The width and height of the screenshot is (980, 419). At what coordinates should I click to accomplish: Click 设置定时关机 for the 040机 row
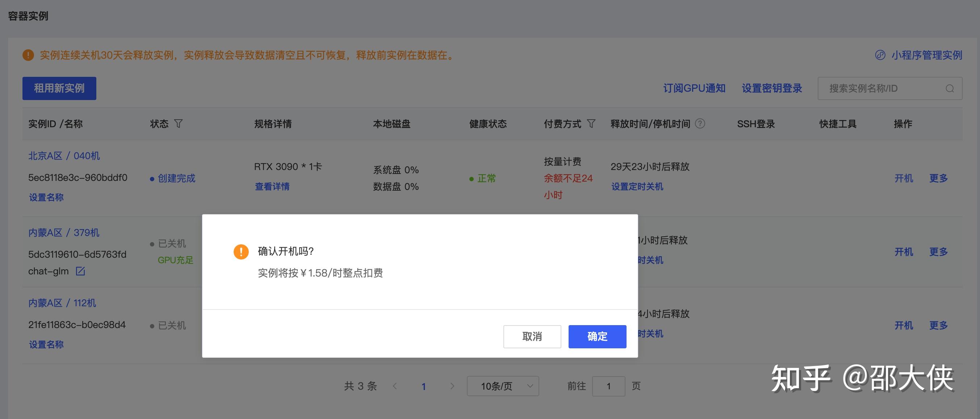[x=637, y=187]
